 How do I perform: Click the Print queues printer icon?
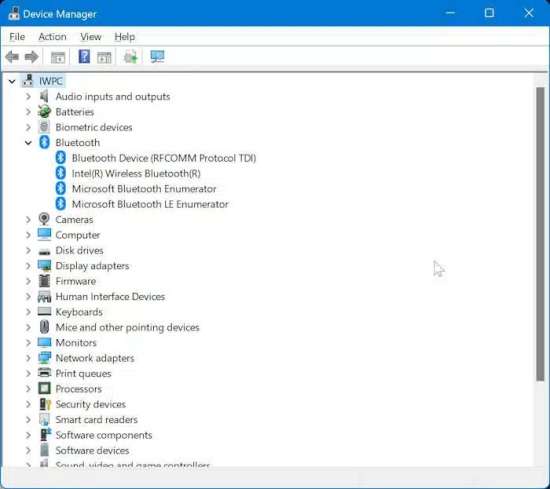pyautogui.click(x=44, y=373)
